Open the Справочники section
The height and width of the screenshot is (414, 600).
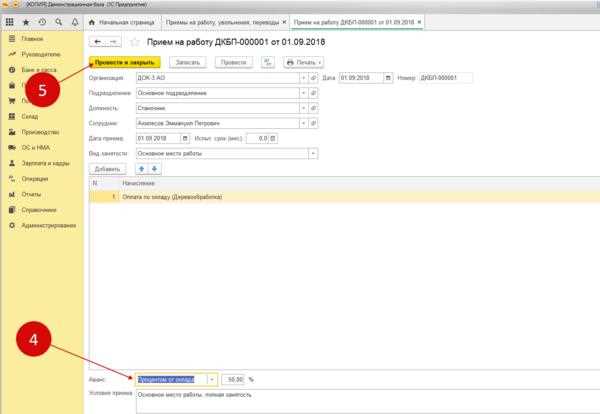[39, 210]
